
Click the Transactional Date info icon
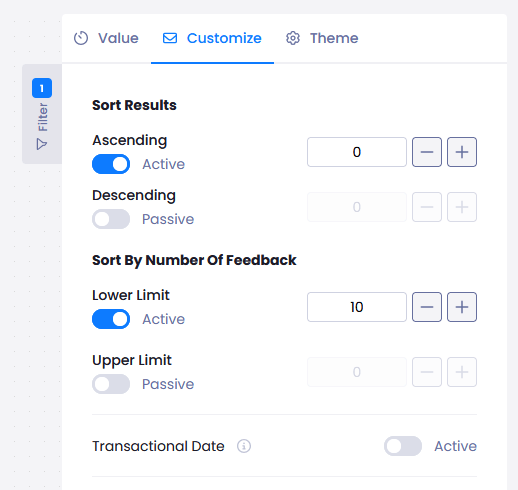point(244,446)
